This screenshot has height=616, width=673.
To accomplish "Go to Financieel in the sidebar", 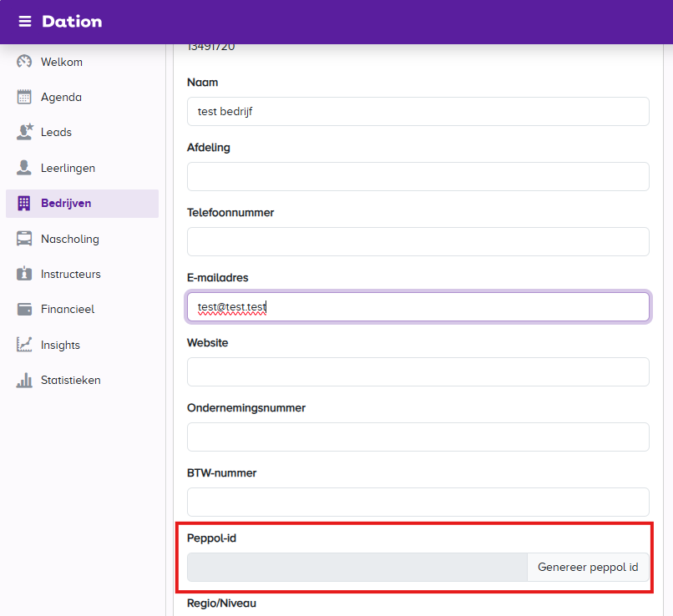I will click(68, 309).
